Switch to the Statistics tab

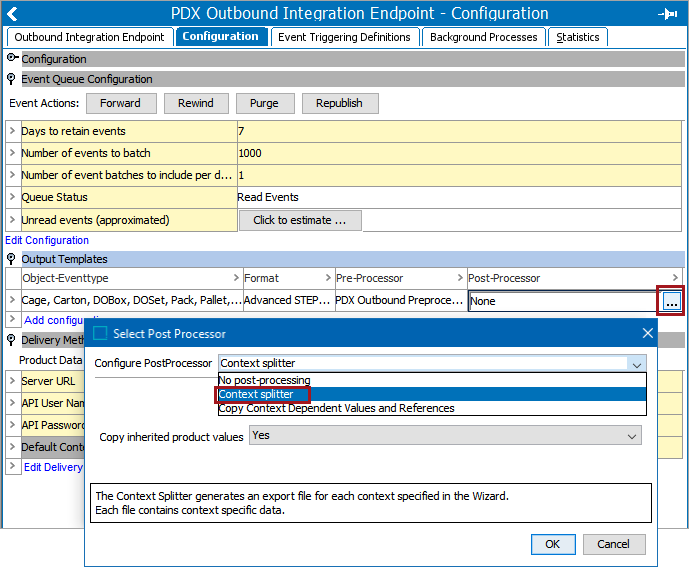pos(577,37)
